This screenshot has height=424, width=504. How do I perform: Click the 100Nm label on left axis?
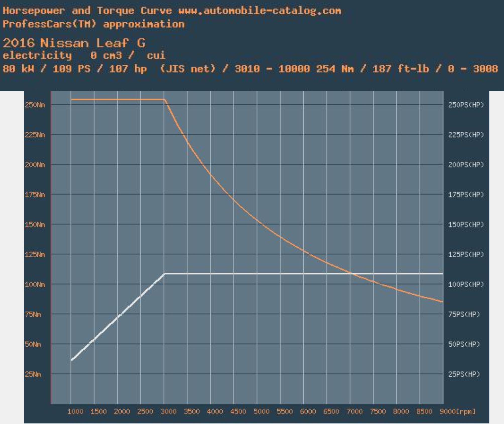click(35, 285)
